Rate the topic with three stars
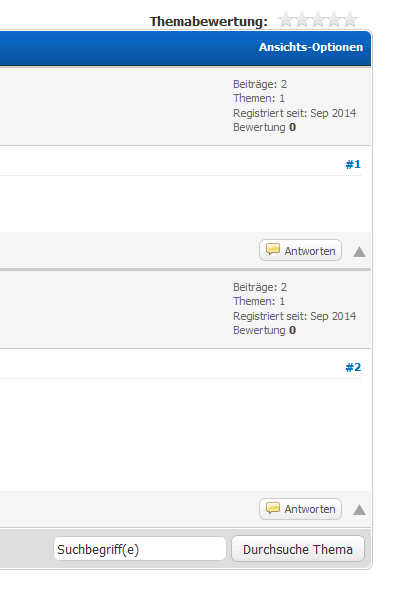The height and width of the screenshot is (594, 404). coord(318,20)
